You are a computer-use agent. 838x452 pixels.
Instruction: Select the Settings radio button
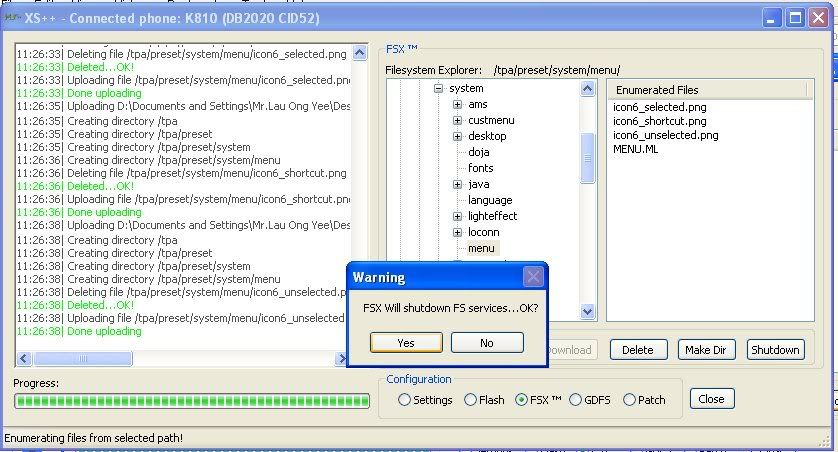[x=405, y=400]
